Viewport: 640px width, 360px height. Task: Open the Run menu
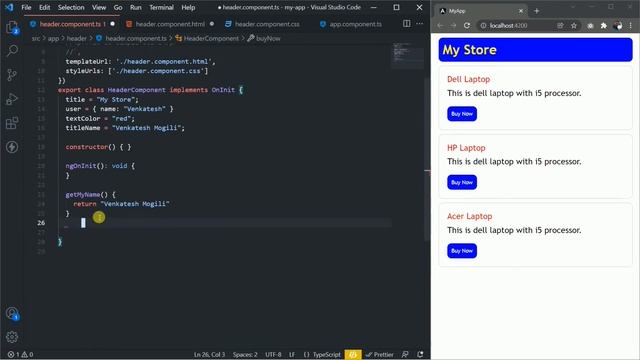[x=136, y=7]
